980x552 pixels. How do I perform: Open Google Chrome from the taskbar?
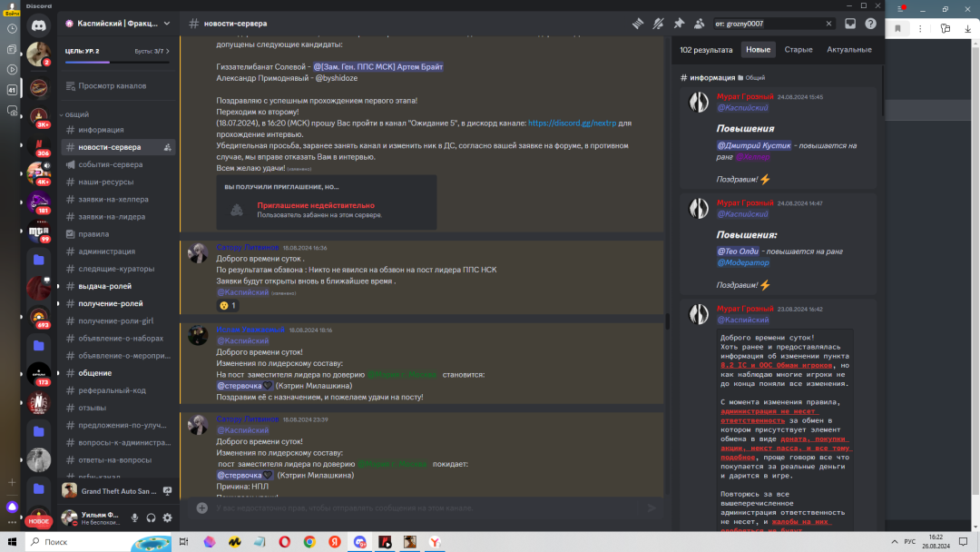coord(309,542)
